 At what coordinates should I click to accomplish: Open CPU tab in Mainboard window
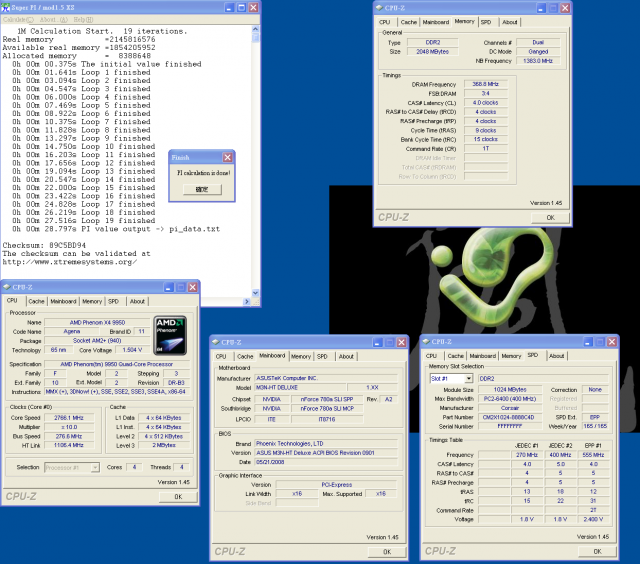pyautogui.click(x=221, y=356)
